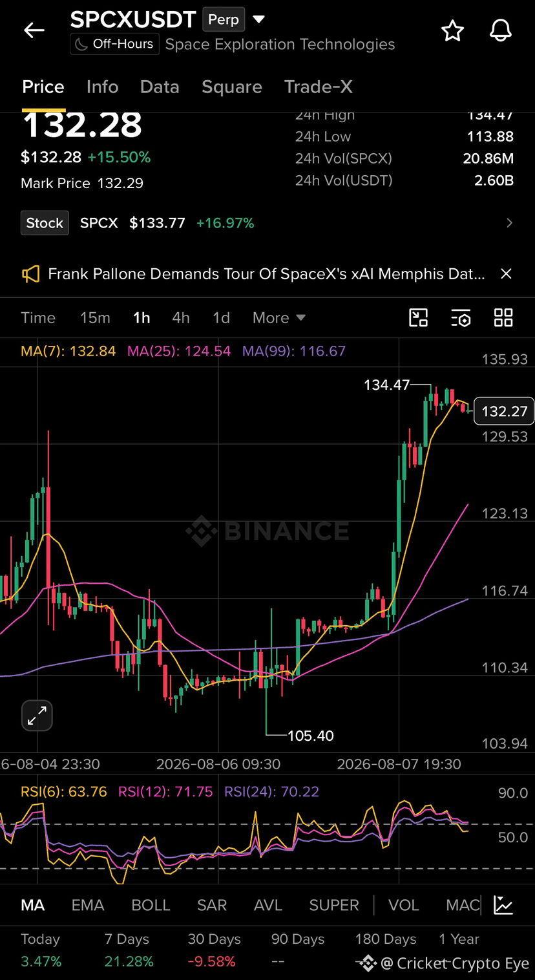Tap the +15.50% price change
Image resolution: width=535 pixels, height=980 pixels.
coord(119,157)
